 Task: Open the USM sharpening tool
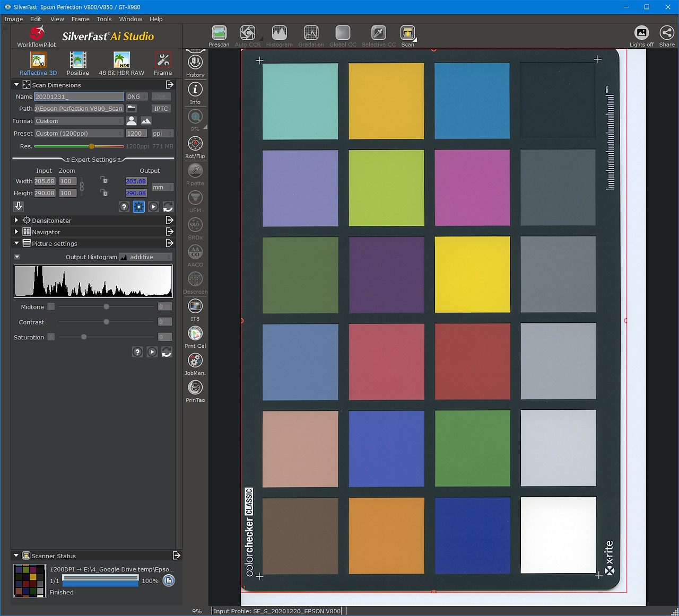click(x=195, y=198)
